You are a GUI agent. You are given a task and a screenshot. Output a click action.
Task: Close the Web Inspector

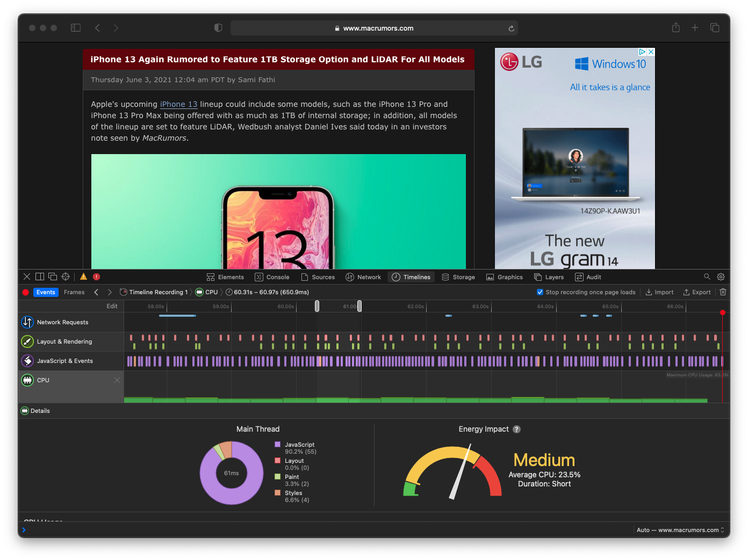coord(27,277)
